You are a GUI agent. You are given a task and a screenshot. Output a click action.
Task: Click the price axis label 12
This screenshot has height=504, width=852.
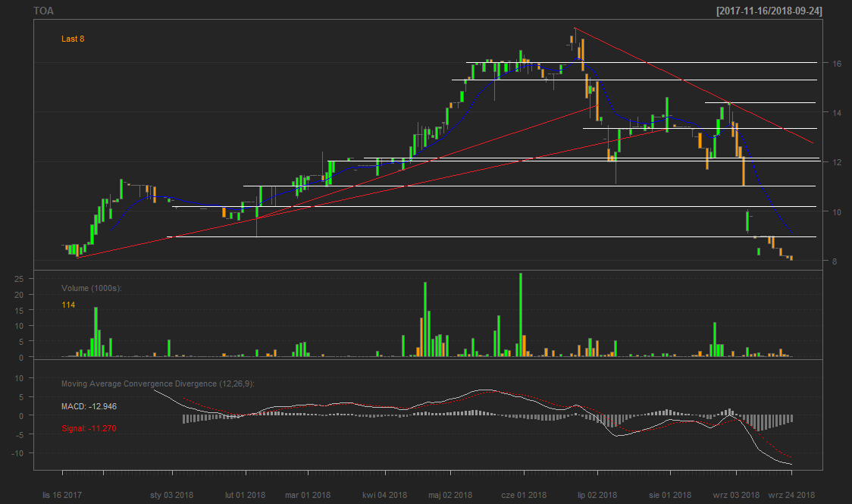point(837,162)
